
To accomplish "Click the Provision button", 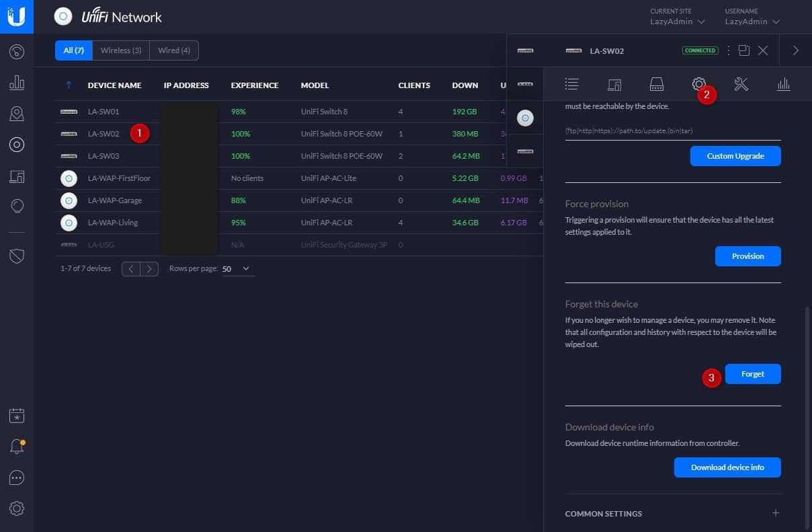I will pyautogui.click(x=748, y=256).
